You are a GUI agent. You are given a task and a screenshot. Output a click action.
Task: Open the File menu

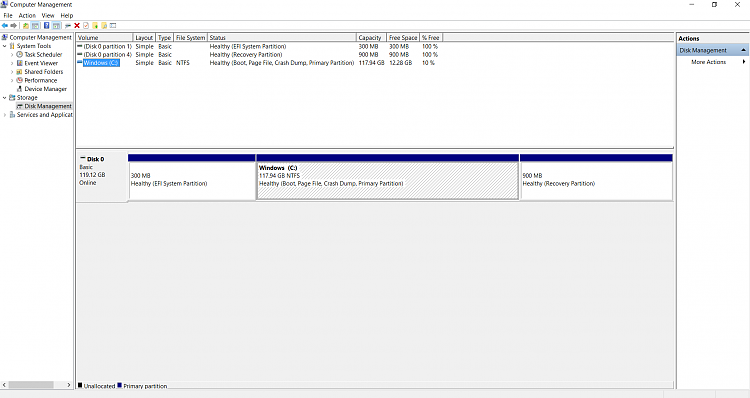point(8,15)
